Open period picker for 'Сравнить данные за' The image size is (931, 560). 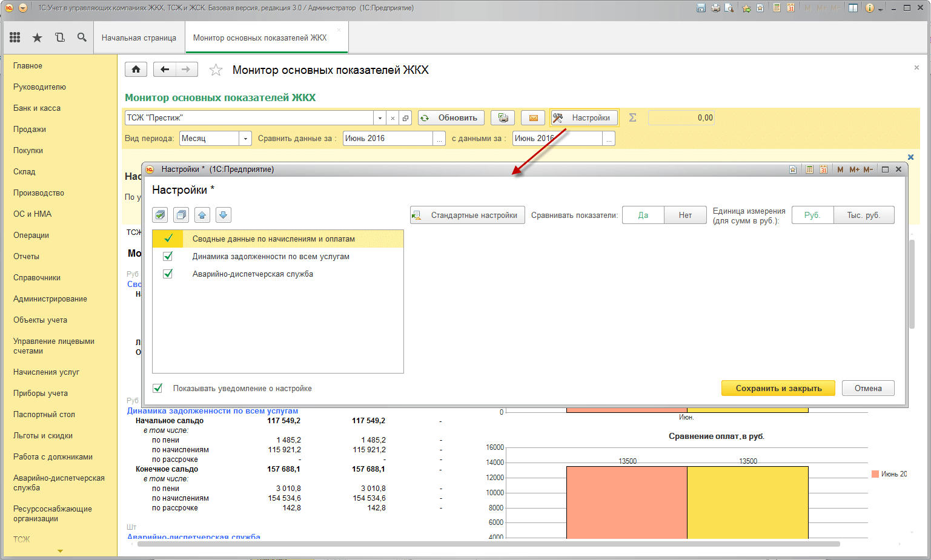pyautogui.click(x=439, y=139)
